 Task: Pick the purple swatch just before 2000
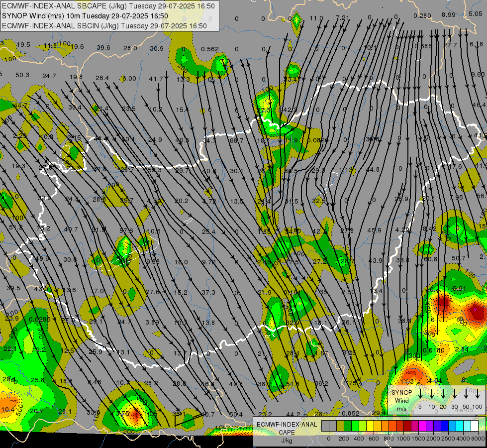429,426
